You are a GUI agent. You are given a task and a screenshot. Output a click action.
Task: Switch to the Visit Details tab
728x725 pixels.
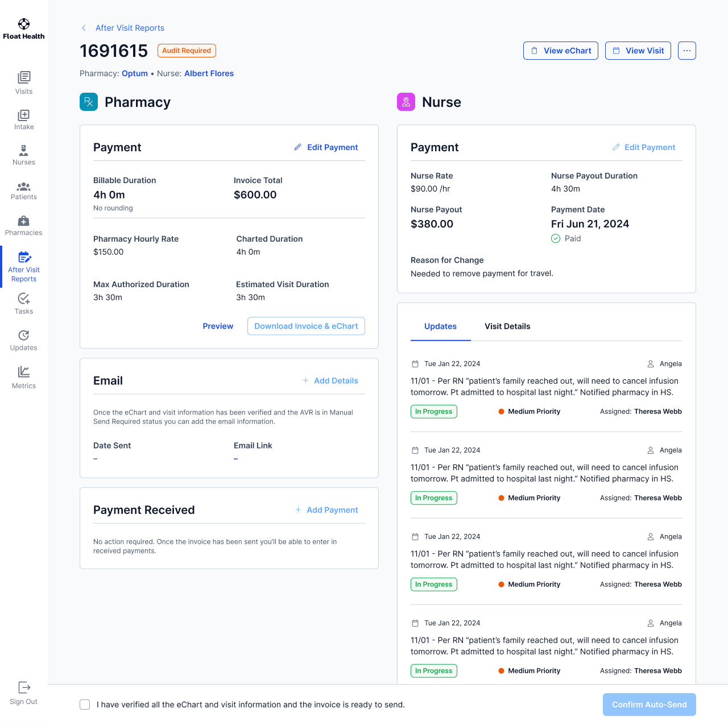[x=507, y=326]
